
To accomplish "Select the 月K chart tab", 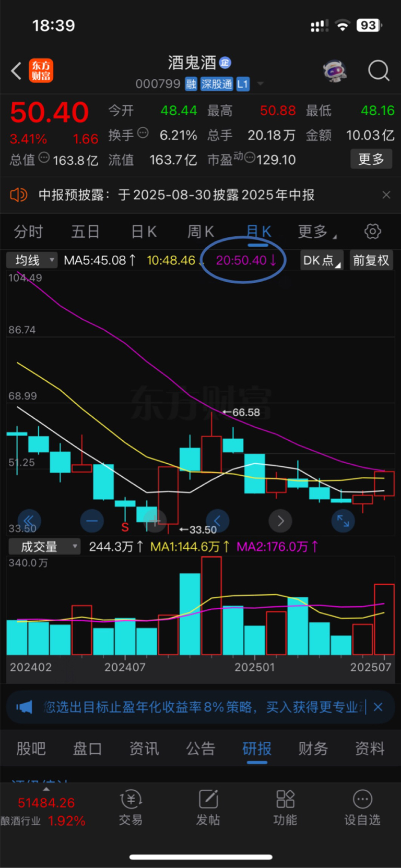I will pyautogui.click(x=258, y=232).
